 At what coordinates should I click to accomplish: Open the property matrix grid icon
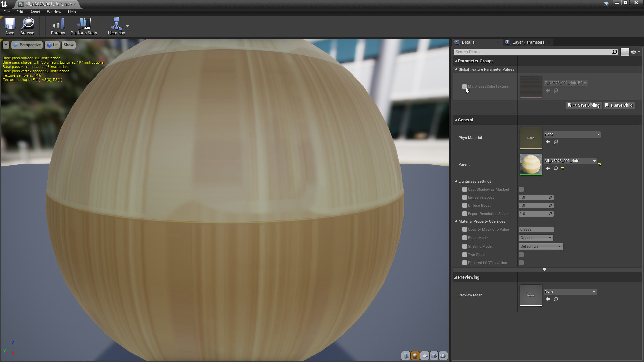(x=625, y=52)
